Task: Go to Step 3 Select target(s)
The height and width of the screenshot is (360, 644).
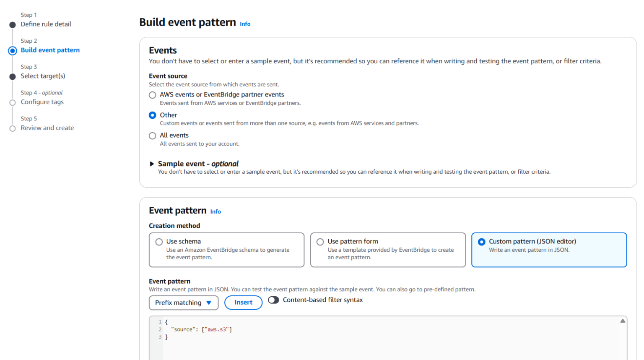Action: 43,76
